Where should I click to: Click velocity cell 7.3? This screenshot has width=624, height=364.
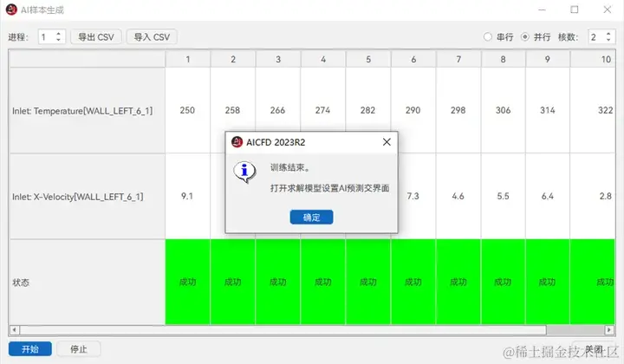coord(413,196)
